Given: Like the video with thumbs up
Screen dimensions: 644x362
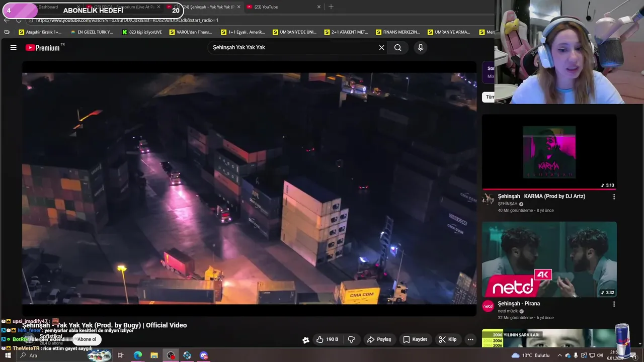Looking at the screenshot, I should 327,339.
